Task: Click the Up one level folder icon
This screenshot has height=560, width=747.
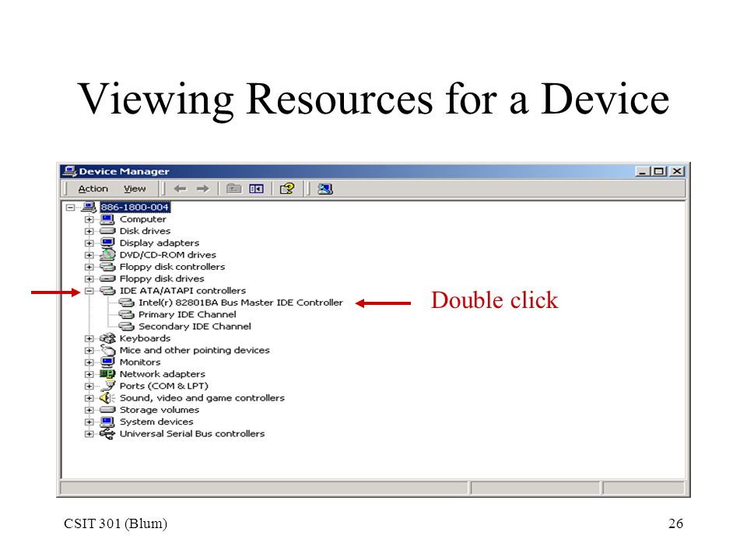Action: pyautogui.click(x=233, y=189)
